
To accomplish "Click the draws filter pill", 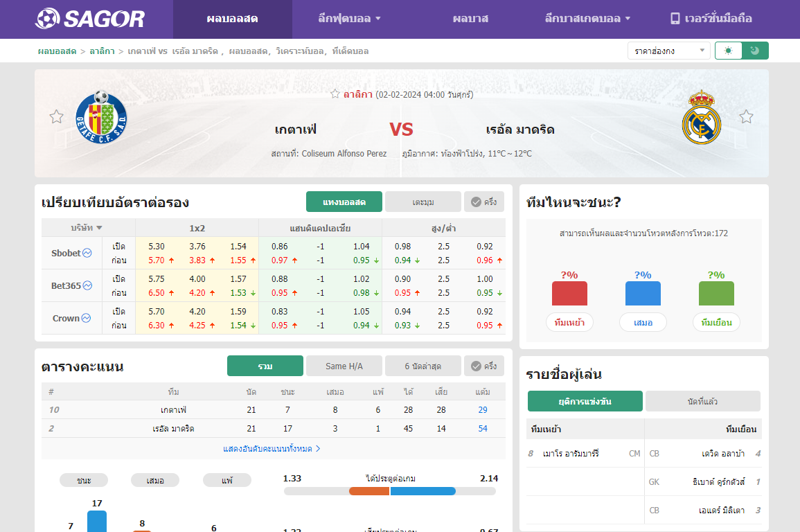I will [155, 481].
